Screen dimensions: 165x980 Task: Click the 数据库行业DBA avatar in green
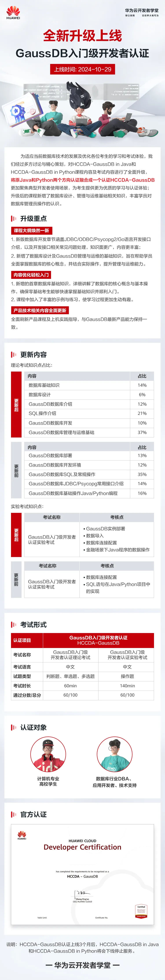pyautogui.click(x=114, y=754)
